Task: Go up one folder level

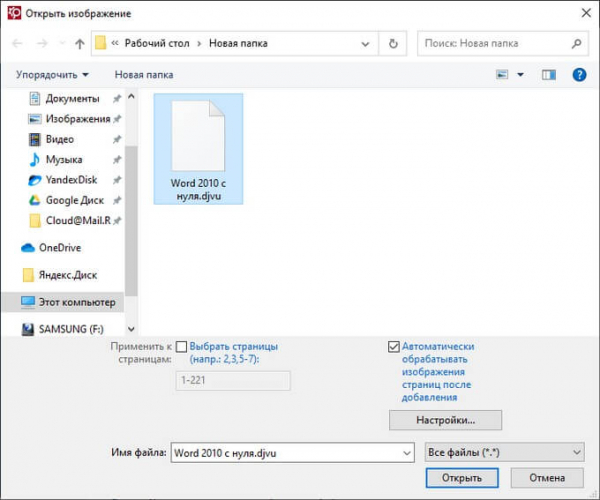Action: [x=80, y=44]
